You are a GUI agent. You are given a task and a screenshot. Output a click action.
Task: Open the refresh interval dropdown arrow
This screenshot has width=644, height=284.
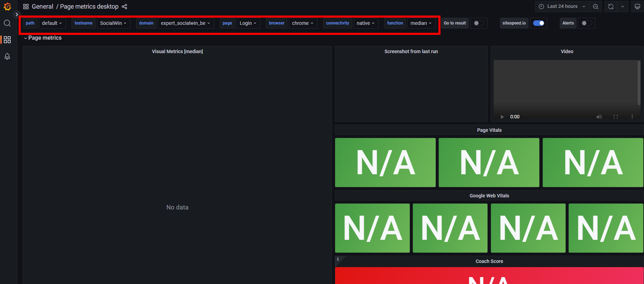coord(623,7)
